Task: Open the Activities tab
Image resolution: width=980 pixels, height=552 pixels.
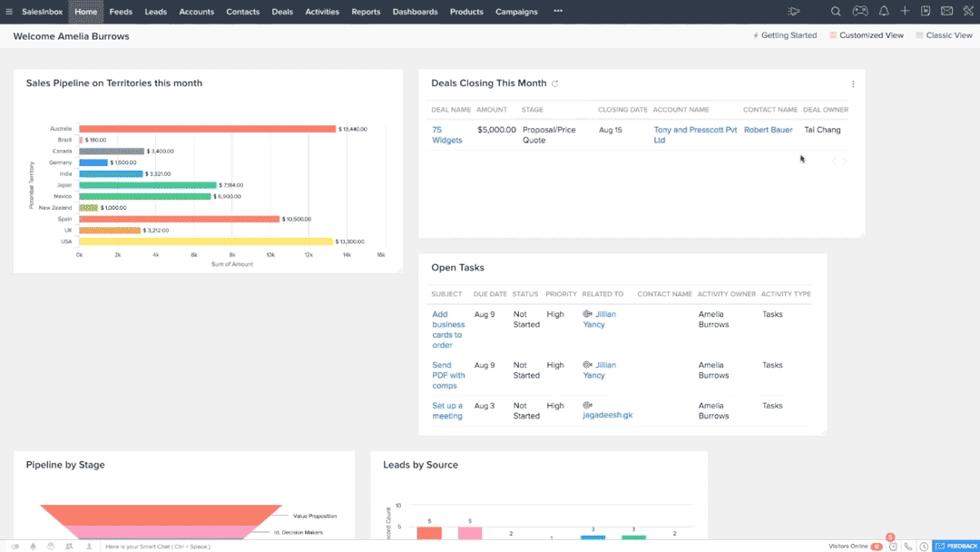Action: tap(322, 11)
